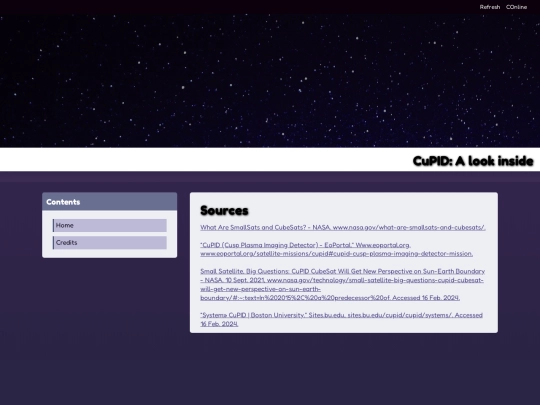The image size is (540, 405).
Task: Open the CuPID EoPortal source link
Action: (336, 249)
